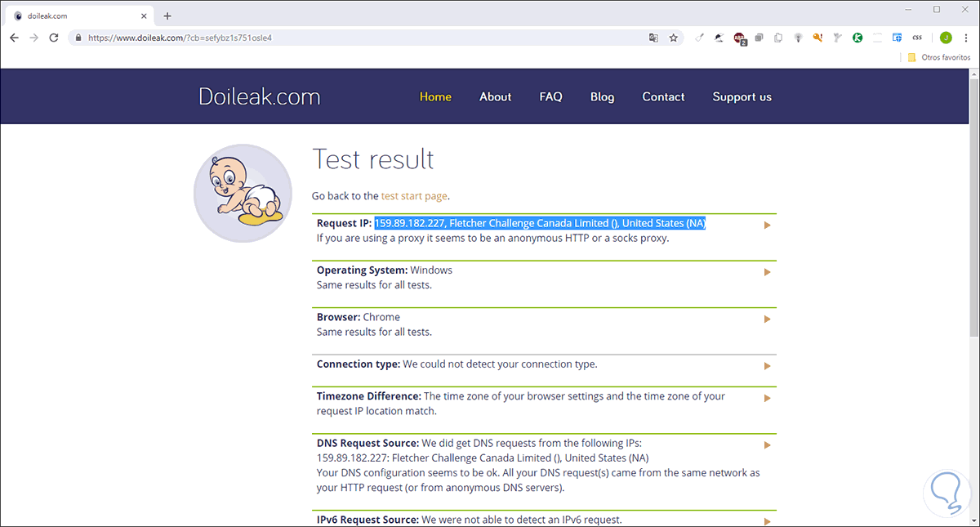Screen dimensions: 980x527
Task: Click the IPv6 Request Source label
Action: click(x=367, y=520)
